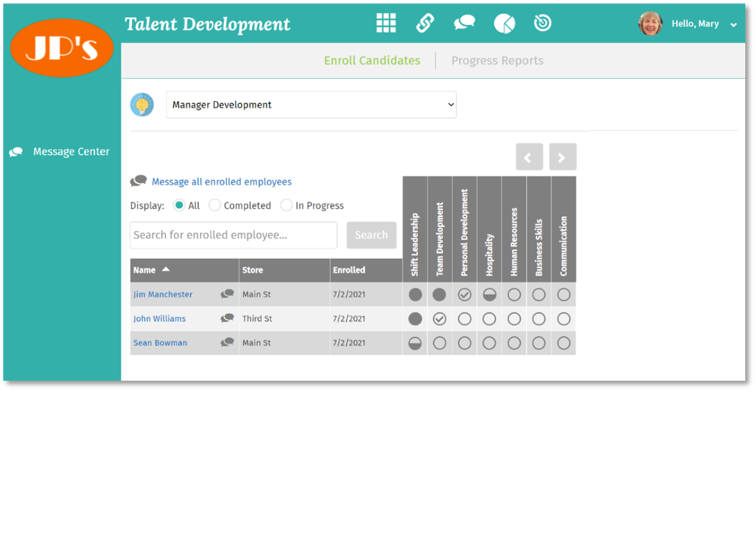Click the Store column header
The width and height of the screenshot is (756, 537).
point(284,270)
